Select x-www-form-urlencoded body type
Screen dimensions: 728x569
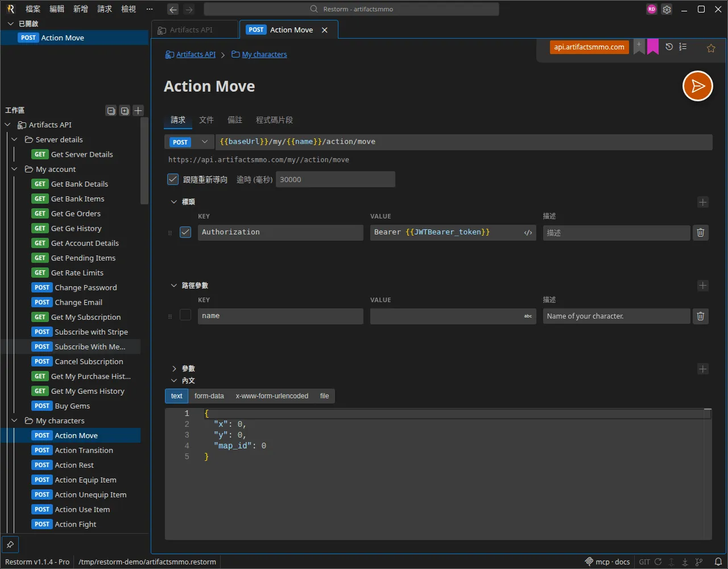(x=272, y=396)
